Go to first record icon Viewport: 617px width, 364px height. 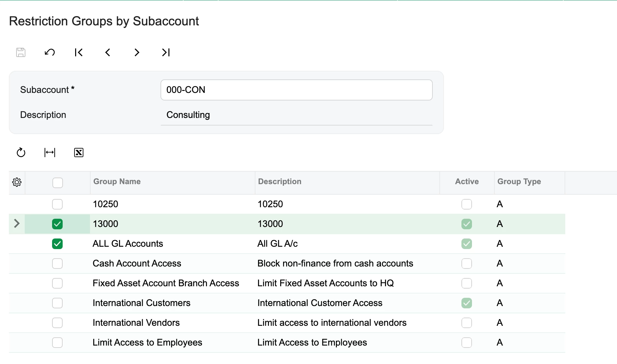[79, 52]
